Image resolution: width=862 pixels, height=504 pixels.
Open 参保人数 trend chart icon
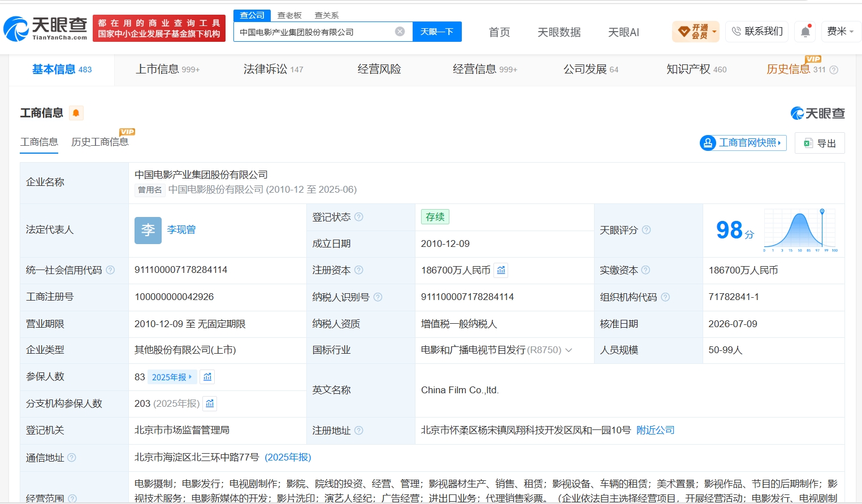(207, 377)
